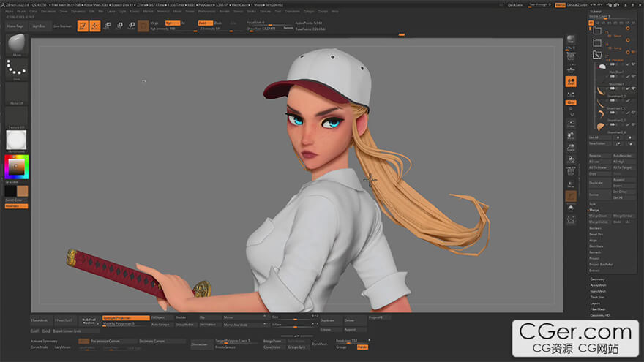Select the tan main color swatch

23,191
